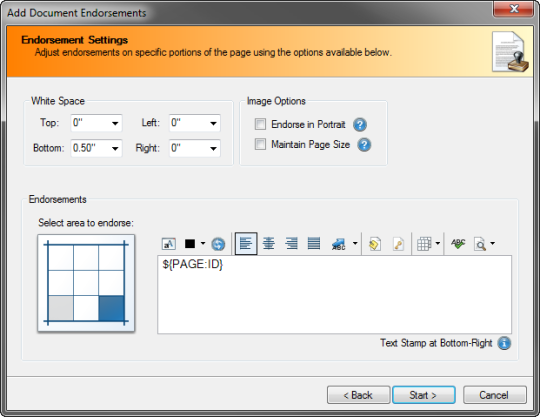The height and width of the screenshot is (417, 540).
Task: Select left text alignment
Action: coord(246,244)
